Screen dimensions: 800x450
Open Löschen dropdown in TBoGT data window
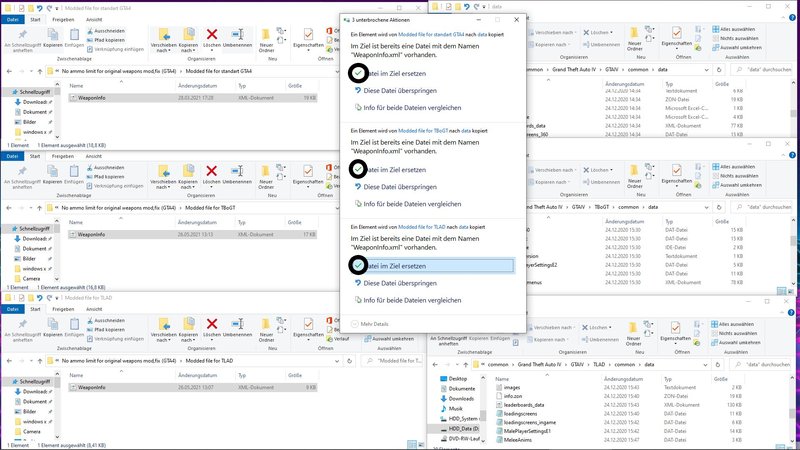pyautogui.click(x=611, y=170)
